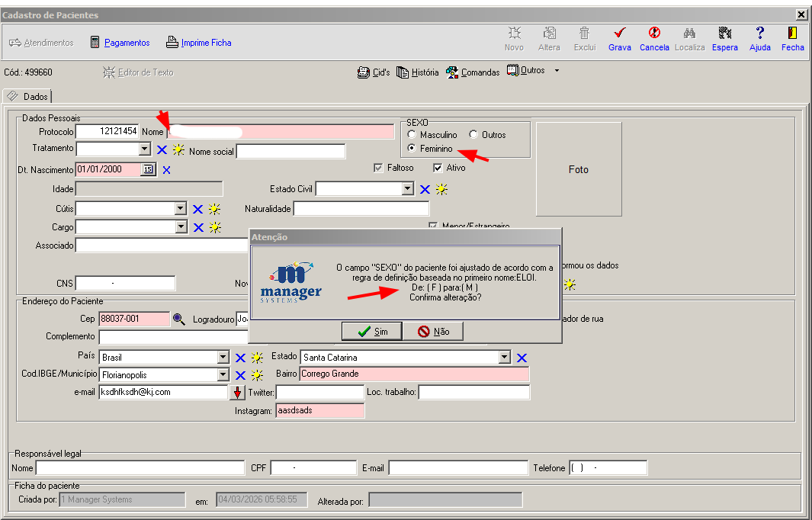Toggle the Ativo checkbox
812x520 pixels.
(x=438, y=168)
